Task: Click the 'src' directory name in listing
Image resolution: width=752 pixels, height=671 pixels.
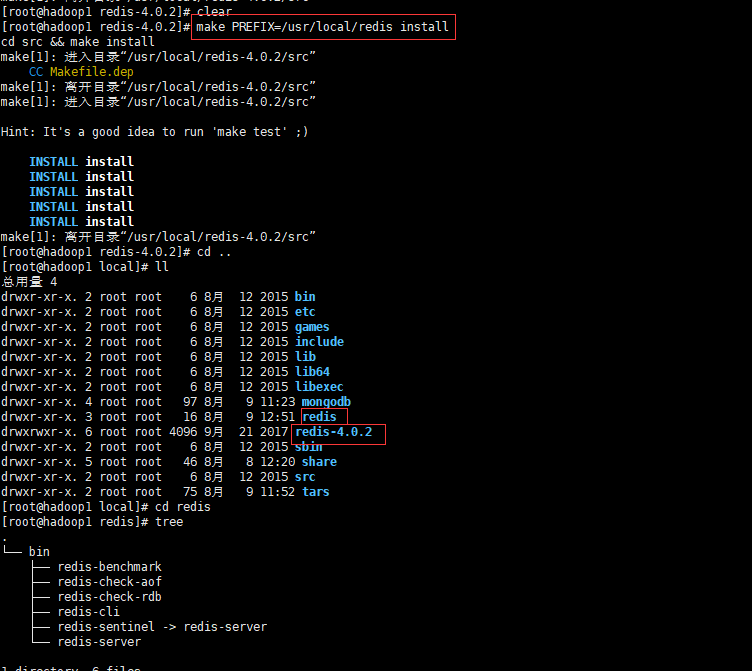Action: point(305,477)
